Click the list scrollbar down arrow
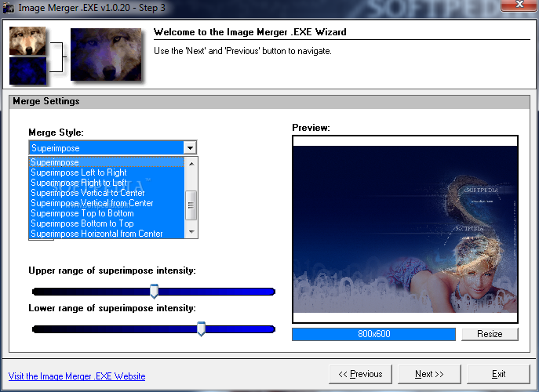 point(191,232)
